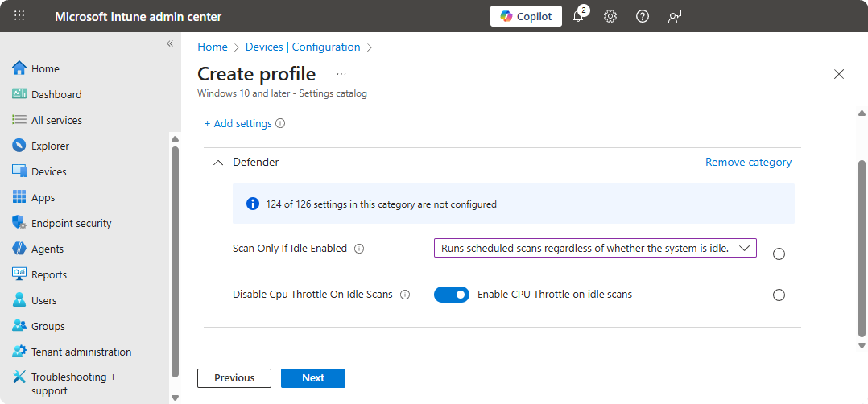Open the app launcher waffle icon
This screenshot has width=868, height=404.
pos(19,16)
